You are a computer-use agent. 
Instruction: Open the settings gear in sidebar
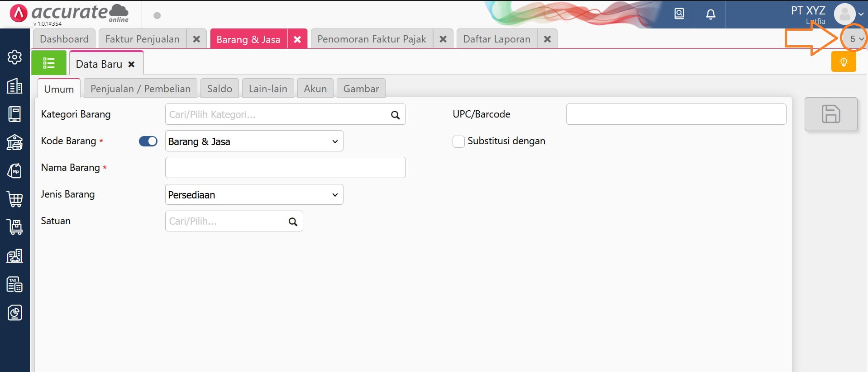14,57
